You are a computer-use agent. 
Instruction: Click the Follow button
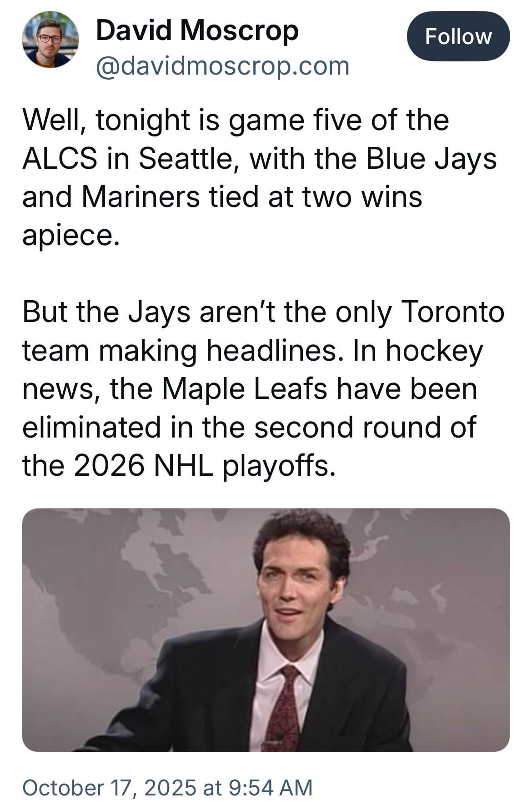pos(458,36)
